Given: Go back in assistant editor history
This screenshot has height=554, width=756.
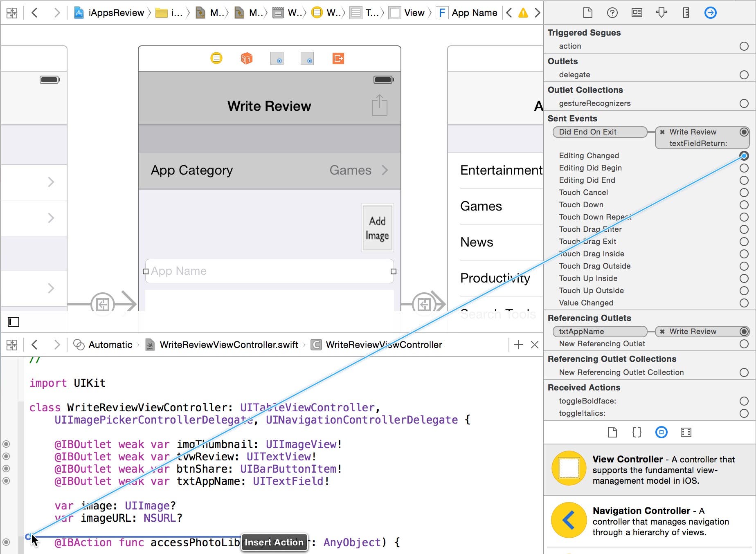Looking at the screenshot, I should (x=35, y=345).
